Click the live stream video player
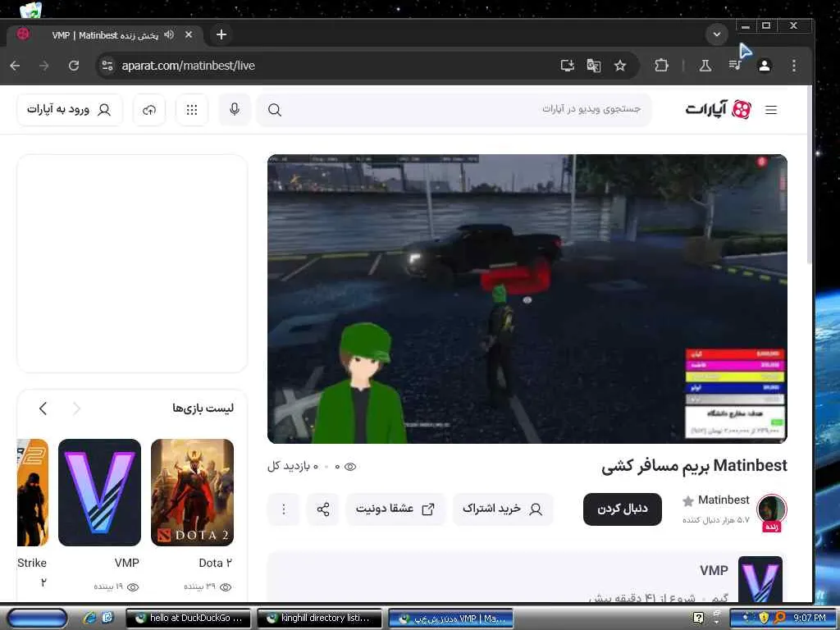This screenshot has height=630, width=840. 527,299
